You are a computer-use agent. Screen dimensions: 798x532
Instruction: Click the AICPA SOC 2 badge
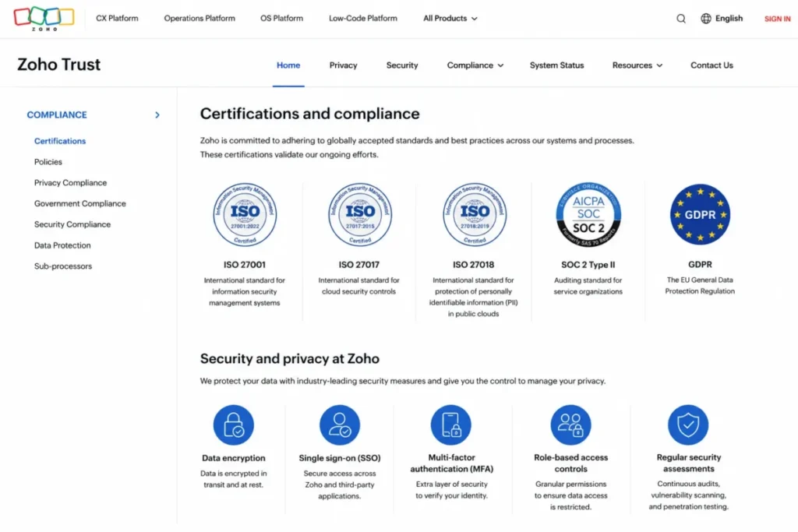click(588, 215)
